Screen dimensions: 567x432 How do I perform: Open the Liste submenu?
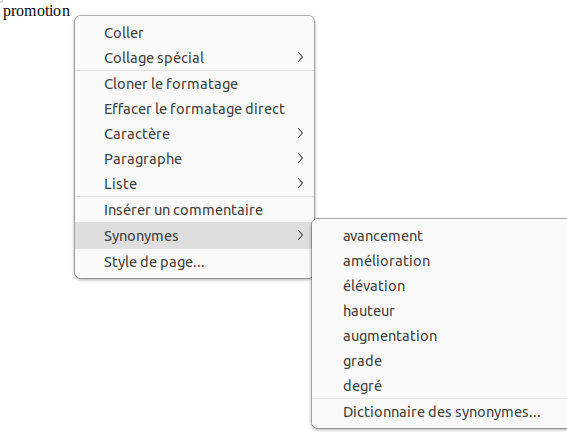195,184
